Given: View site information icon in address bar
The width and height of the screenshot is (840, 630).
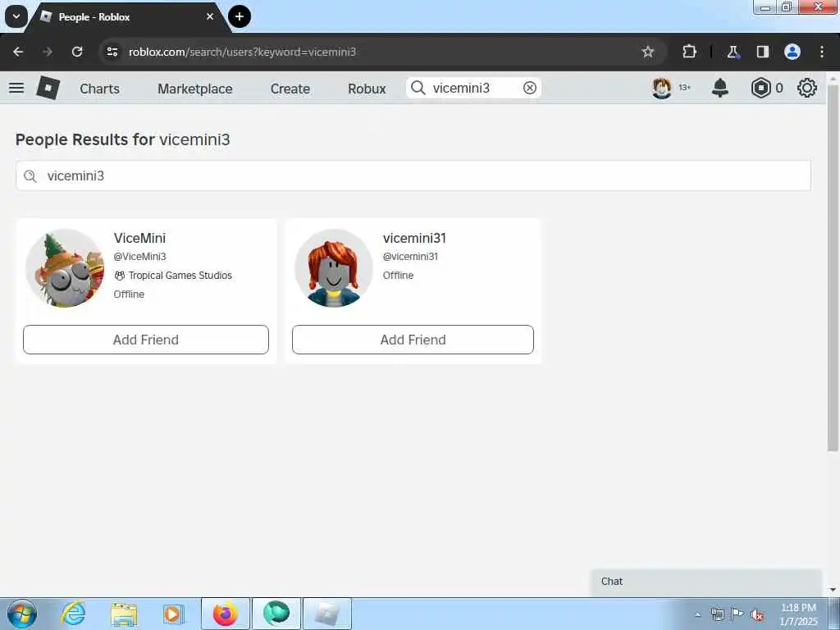Looking at the screenshot, I should [112, 52].
